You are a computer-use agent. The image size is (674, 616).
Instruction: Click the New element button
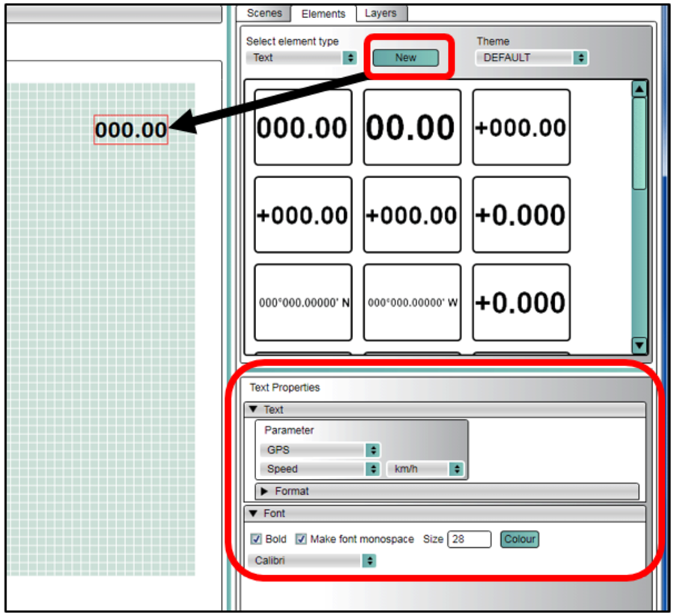tap(405, 58)
